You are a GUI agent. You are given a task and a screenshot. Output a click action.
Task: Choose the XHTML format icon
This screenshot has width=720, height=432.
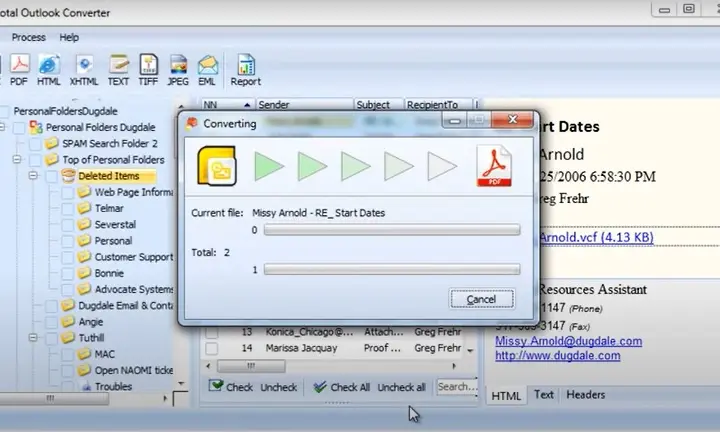[x=83, y=68]
